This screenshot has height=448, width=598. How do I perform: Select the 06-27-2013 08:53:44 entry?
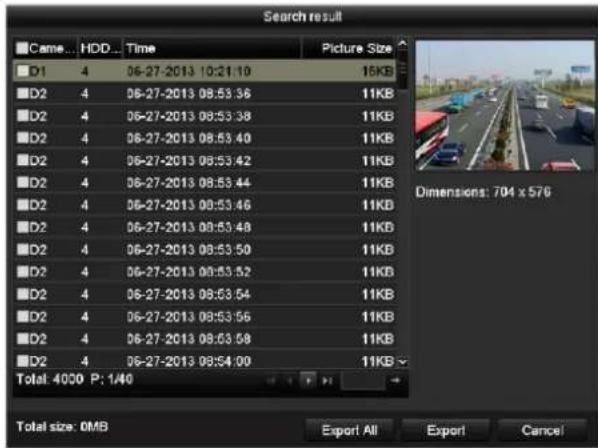point(204,182)
